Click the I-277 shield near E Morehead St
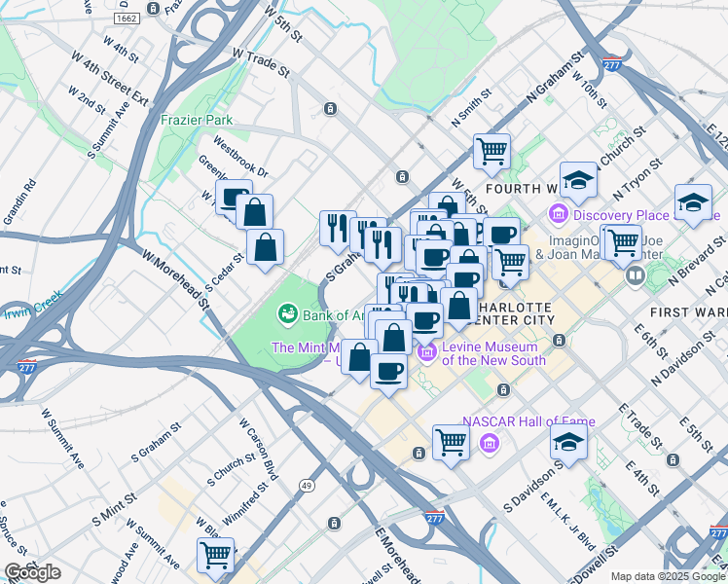Image resolution: width=728 pixels, height=584 pixels. (435, 517)
